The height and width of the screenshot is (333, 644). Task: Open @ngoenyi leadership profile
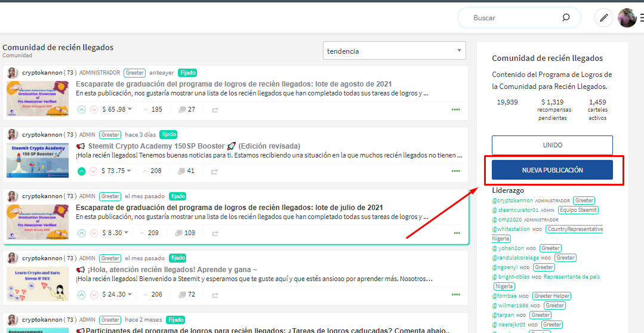pyautogui.click(x=504, y=267)
